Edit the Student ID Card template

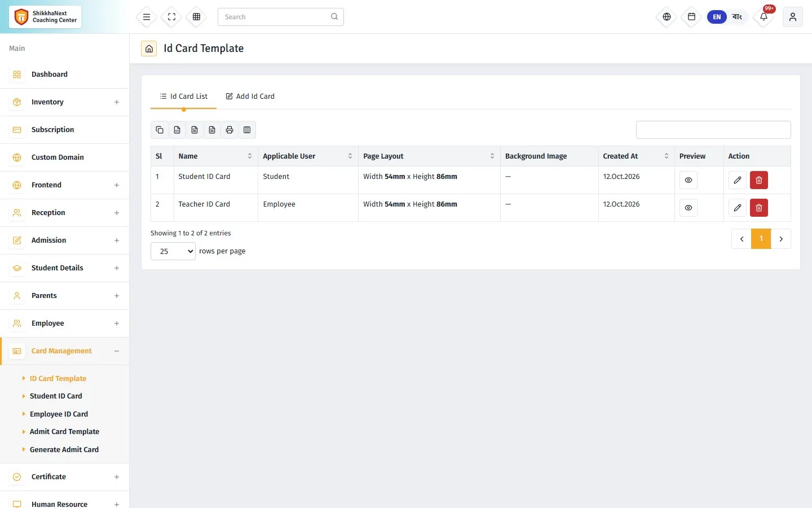point(738,180)
